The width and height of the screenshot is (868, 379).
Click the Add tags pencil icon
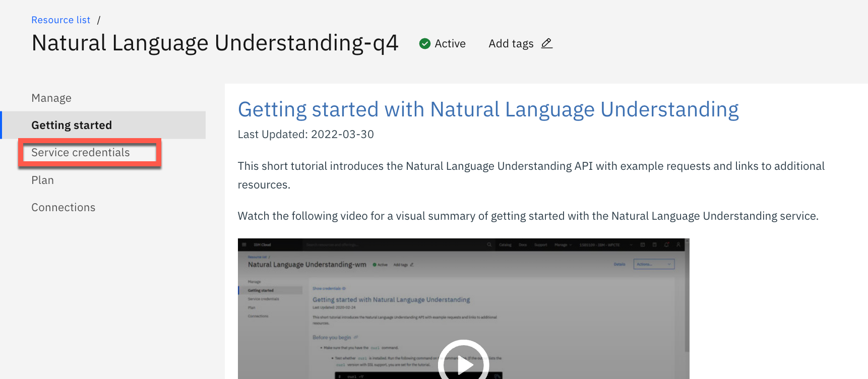pos(547,44)
